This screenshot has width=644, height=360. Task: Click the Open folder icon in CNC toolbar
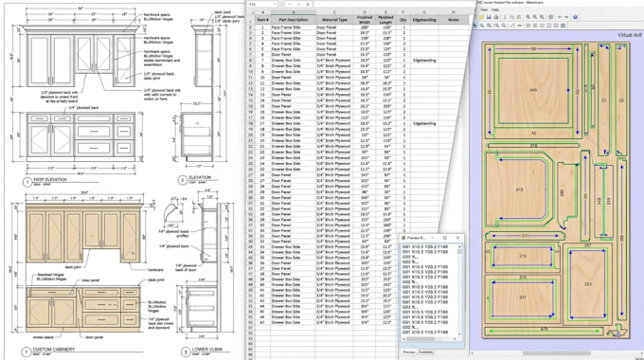click(482, 17)
